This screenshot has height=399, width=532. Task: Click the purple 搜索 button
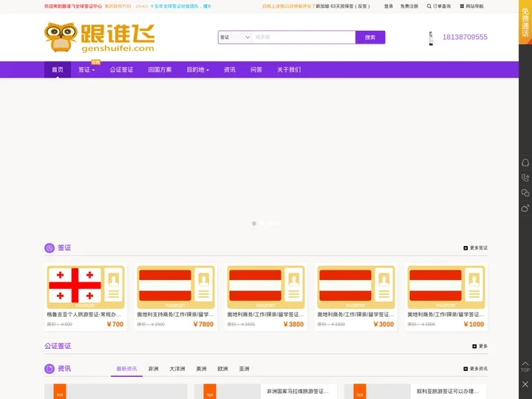click(x=370, y=38)
